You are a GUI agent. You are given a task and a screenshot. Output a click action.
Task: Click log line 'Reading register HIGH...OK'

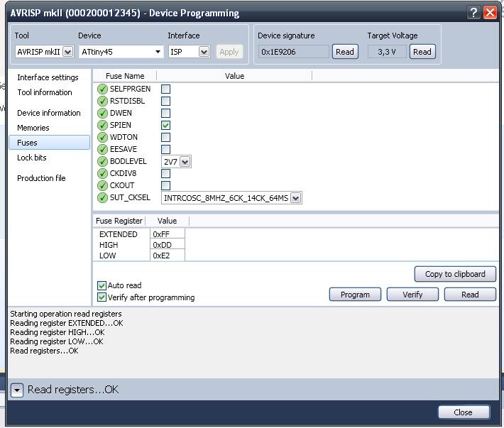(57, 332)
